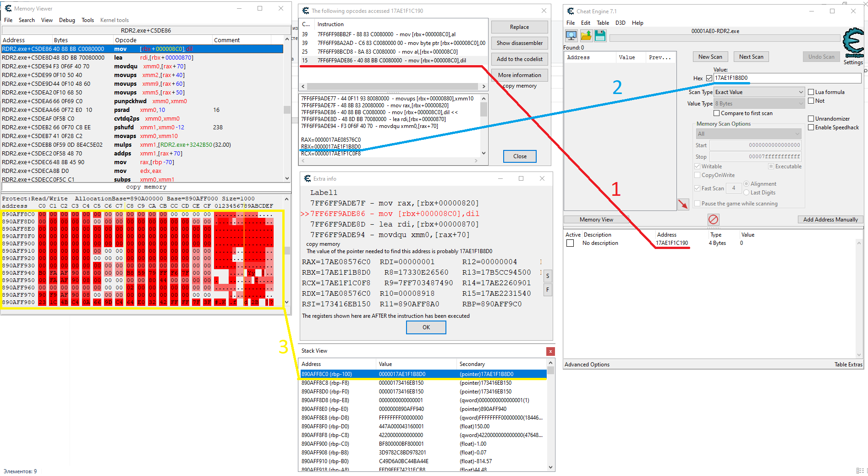The height and width of the screenshot is (476, 868).
Task: Open the process list (computer icon)
Action: [571, 35]
